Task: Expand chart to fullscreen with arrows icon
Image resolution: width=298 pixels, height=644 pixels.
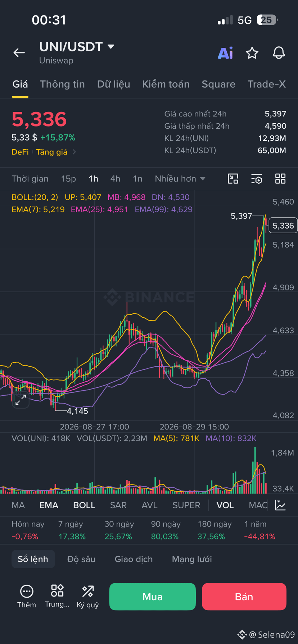Action: pos(21,400)
